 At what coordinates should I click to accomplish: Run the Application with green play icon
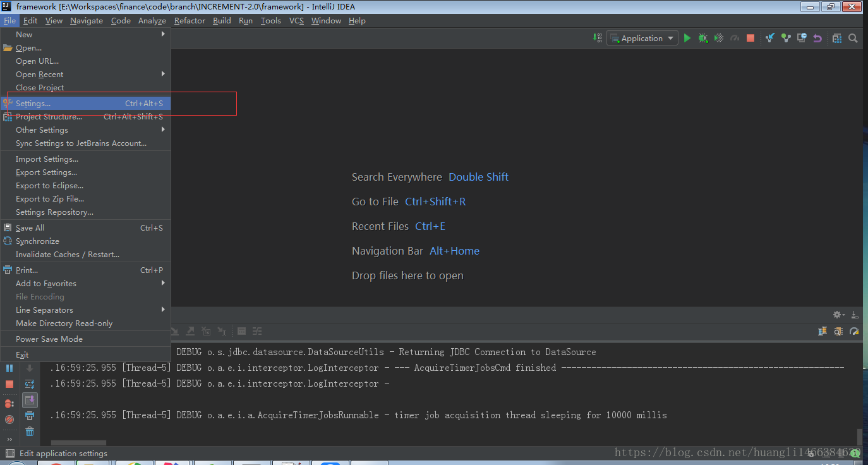click(x=687, y=38)
